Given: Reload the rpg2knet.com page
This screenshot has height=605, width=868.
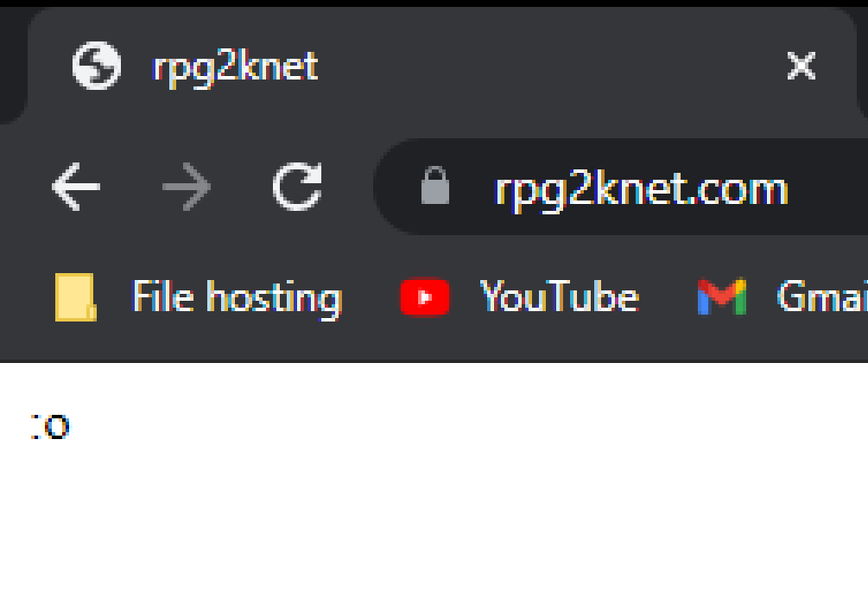Looking at the screenshot, I should click(297, 187).
